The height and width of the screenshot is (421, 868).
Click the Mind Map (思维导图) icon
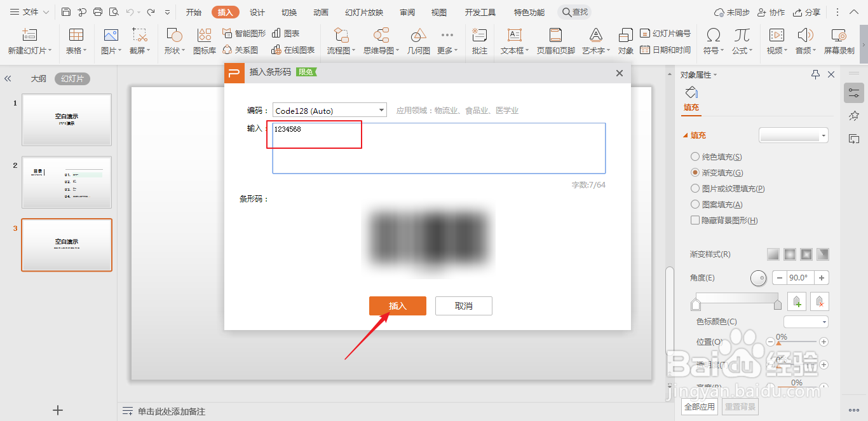coord(381,36)
